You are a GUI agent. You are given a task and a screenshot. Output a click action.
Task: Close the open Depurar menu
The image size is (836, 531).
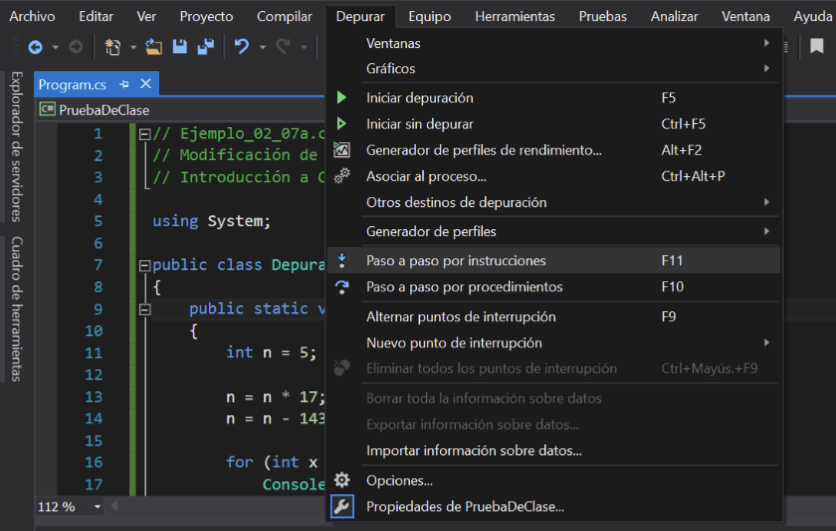coord(360,17)
